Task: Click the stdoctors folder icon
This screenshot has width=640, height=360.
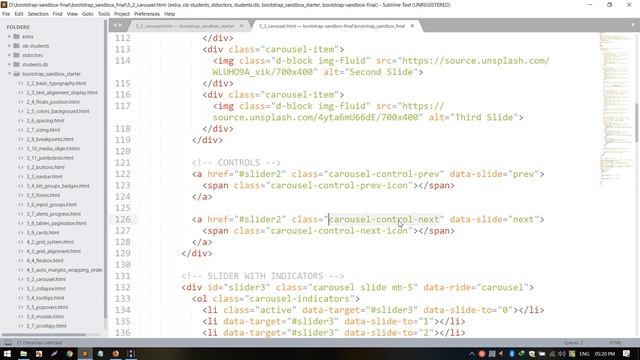Action: coord(16,55)
